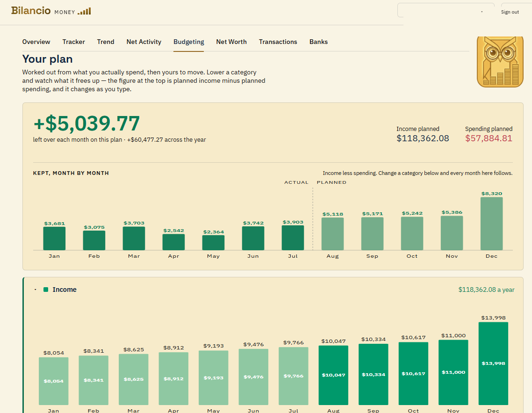Select the December income bar $13,998

493,363
